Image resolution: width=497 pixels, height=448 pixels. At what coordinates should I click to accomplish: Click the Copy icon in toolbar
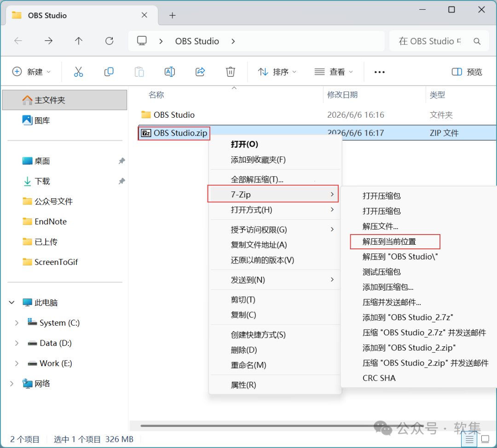(109, 72)
